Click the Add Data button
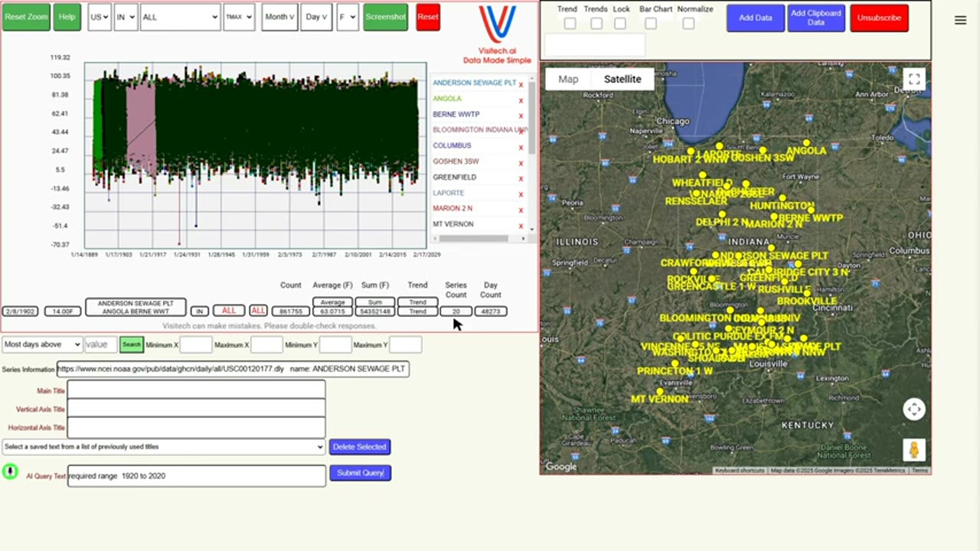The height and width of the screenshot is (551, 980). click(755, 18)
